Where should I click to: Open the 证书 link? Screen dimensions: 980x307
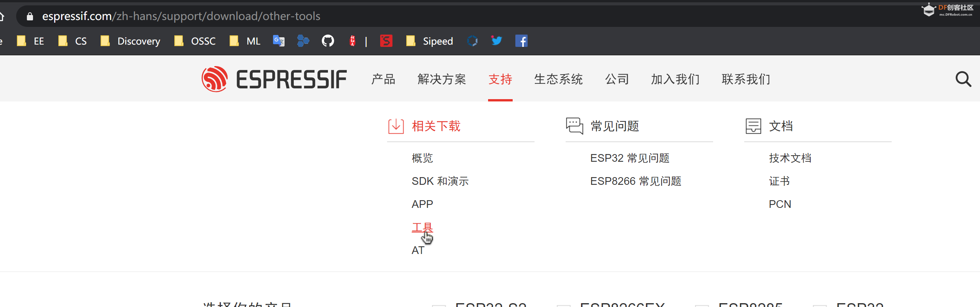coord(779,181)
